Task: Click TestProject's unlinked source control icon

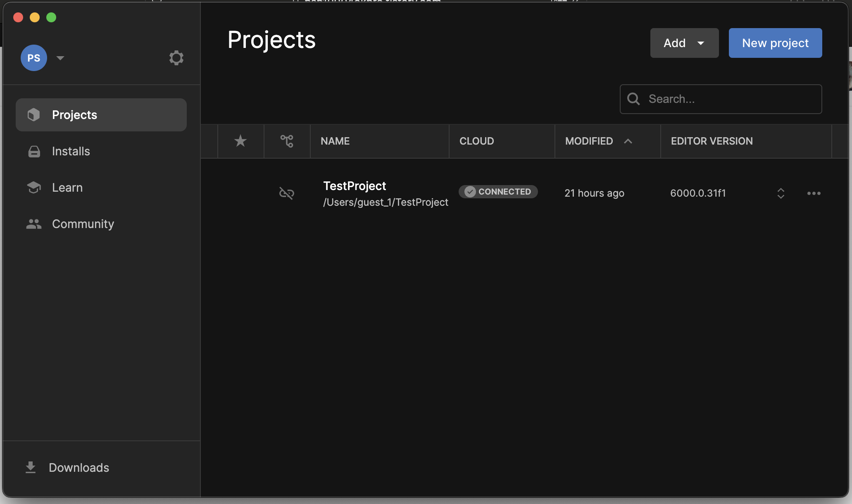Action: [x=286, y=193]
